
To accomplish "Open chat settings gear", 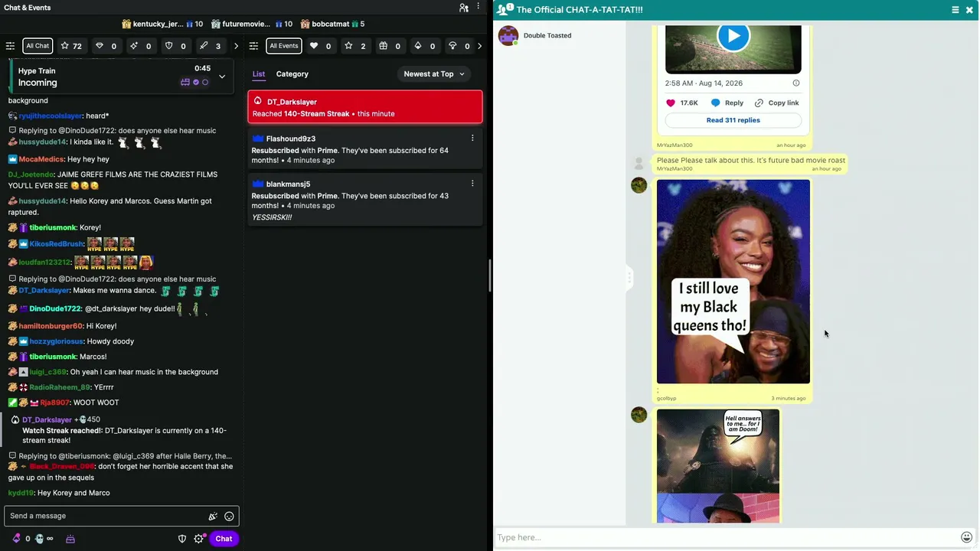I will [199, 539].
